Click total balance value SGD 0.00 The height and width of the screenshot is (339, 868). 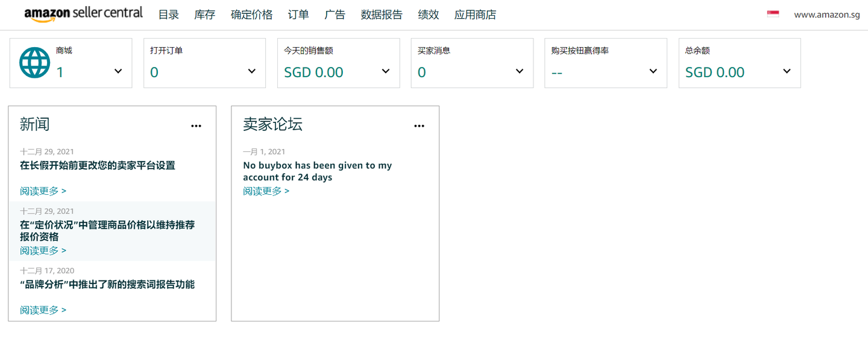coord(715,72)
